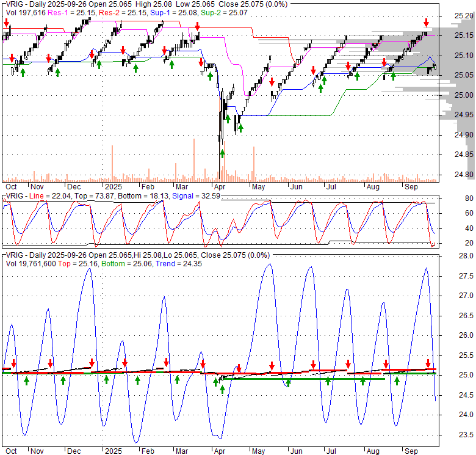Click the '2025' year label under the top price chart

(114, 187)
